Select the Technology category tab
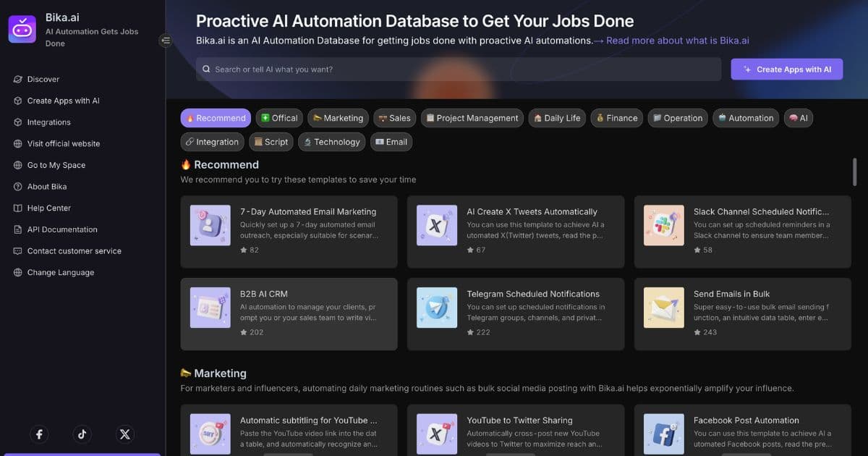Image resolution: width=868 pixels, height=456 pixels. pos(331,142)
